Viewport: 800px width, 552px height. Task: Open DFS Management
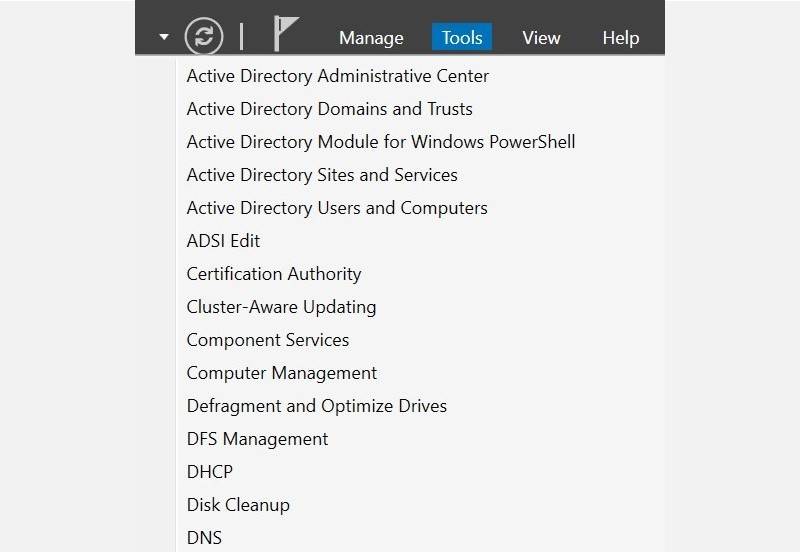point(257,439)
